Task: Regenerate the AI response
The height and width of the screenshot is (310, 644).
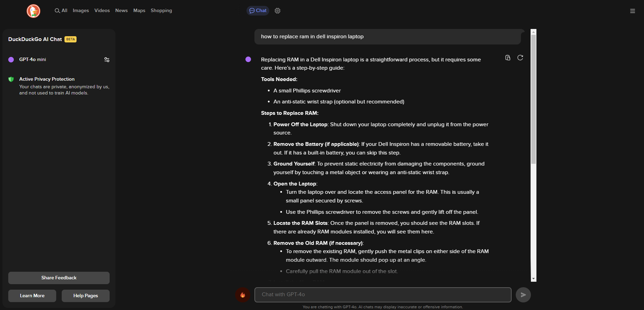Action: (520, 58)
